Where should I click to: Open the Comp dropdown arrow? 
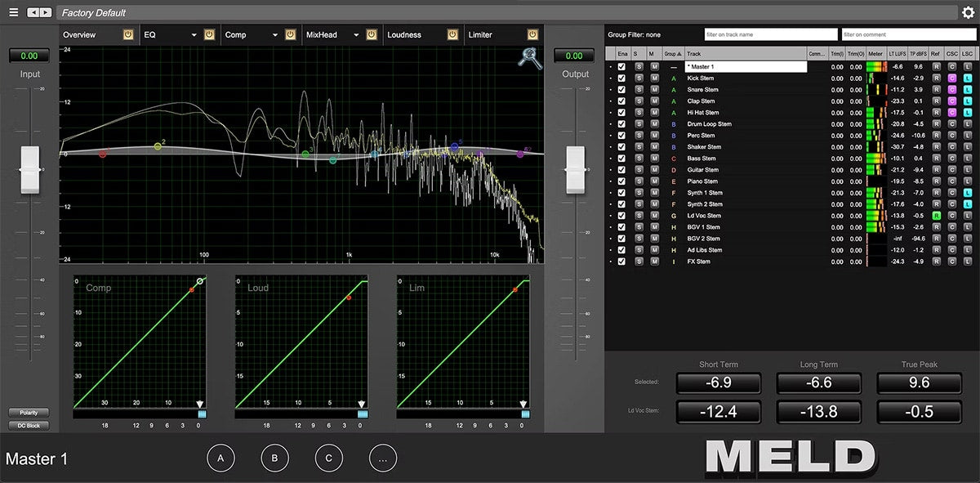click(275, 35)
